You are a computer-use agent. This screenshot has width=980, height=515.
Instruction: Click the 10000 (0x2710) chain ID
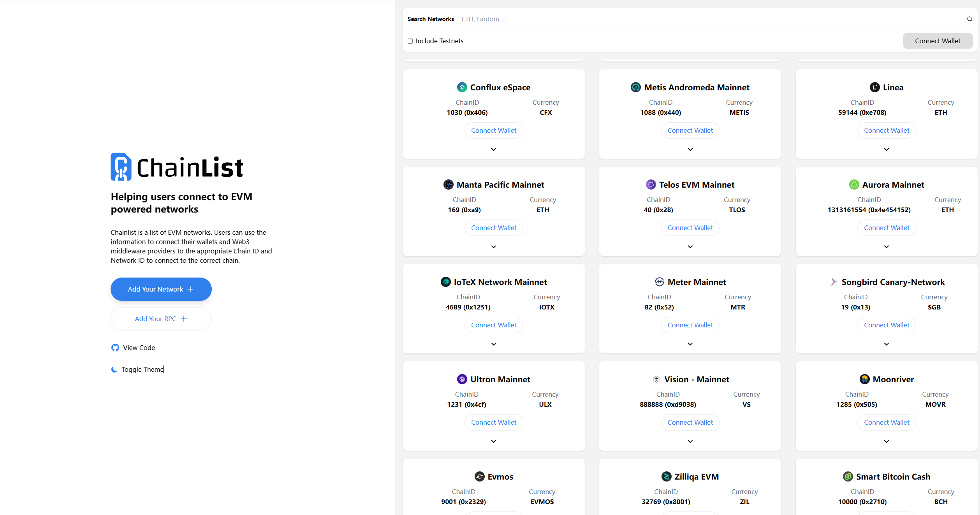click(x=862, y=502)
